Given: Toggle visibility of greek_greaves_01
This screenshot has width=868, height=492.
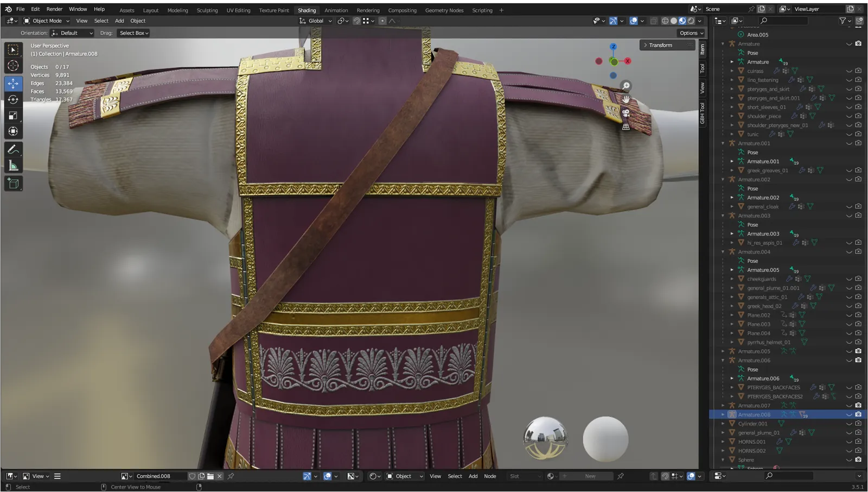Looking at the screenshot, I should [x=849, y=171].
